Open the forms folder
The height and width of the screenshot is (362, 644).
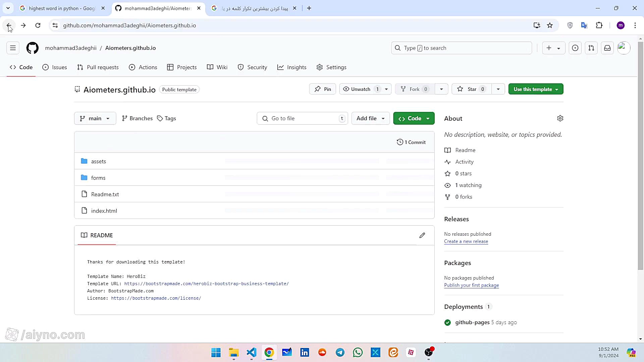98,178
